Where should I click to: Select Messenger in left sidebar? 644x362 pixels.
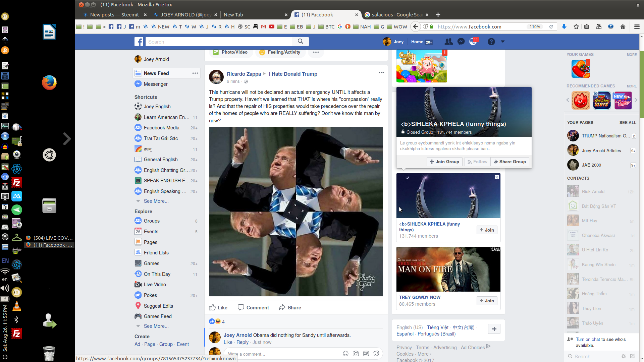tap(156, 84)
